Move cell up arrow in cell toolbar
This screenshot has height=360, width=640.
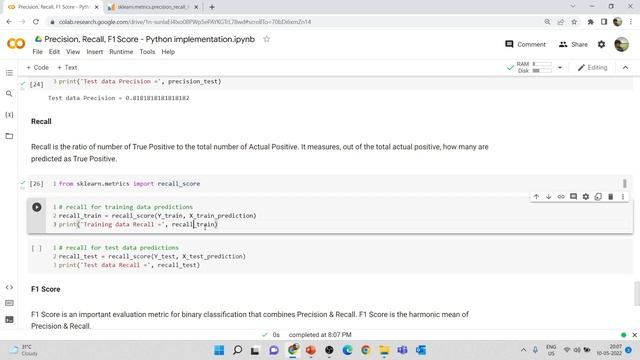[x=536, y=197]
